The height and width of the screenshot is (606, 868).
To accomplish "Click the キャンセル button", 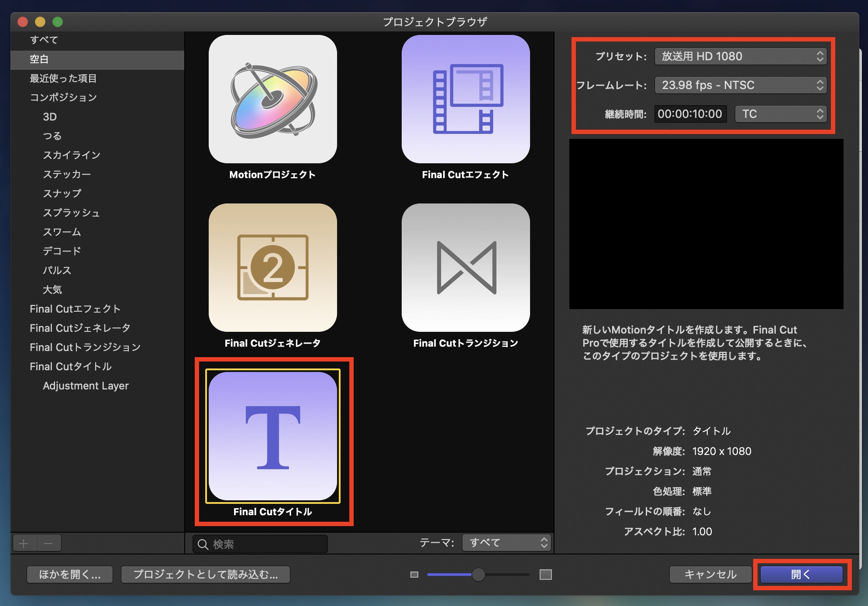I will [710, 575].
